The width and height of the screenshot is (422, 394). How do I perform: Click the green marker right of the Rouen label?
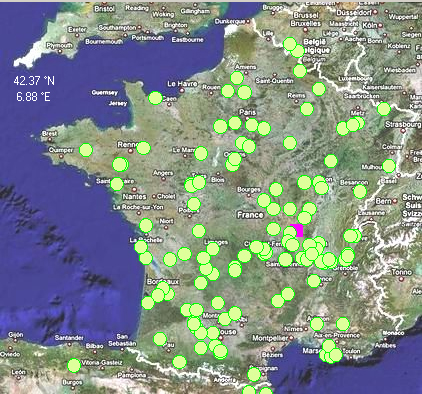coord(228,91)
